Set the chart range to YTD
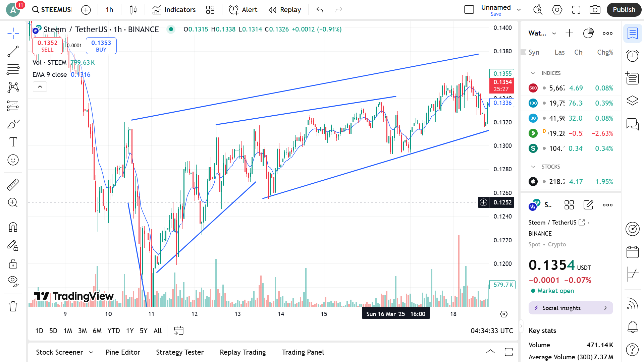644x362 pixels. (114, 331)
